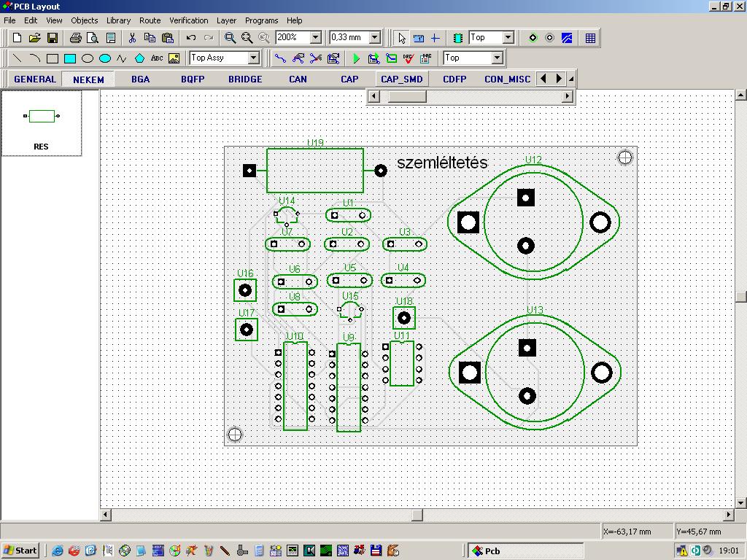Select the Text (ABC) drawing tool
Image resolution: width=747 pixels, height=560 pixels.
157,58
